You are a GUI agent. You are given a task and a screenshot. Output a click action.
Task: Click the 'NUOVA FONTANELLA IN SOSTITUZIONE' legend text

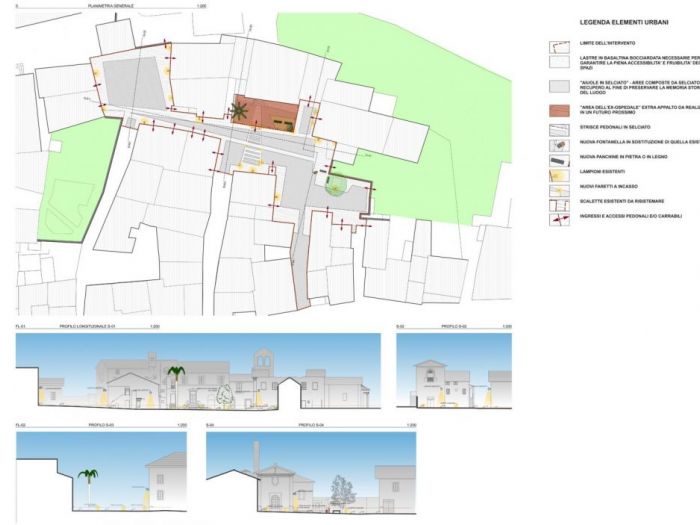tap(640, 142)
